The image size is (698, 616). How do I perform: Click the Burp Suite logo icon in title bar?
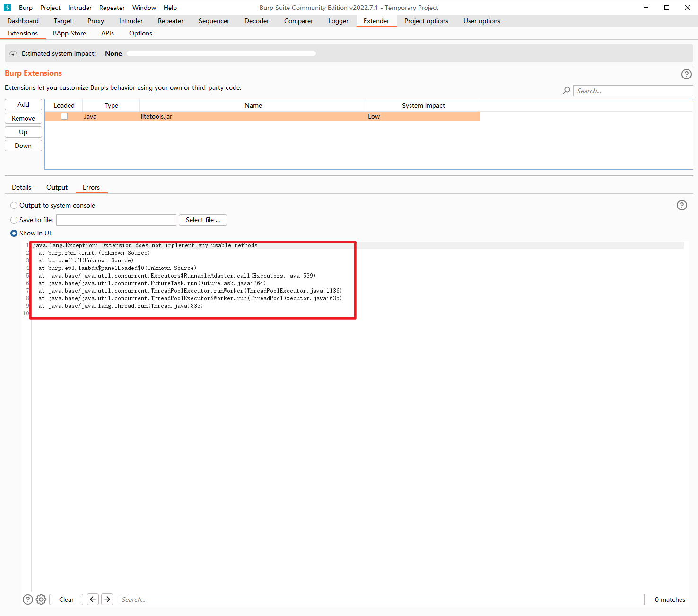pos(8,8)
